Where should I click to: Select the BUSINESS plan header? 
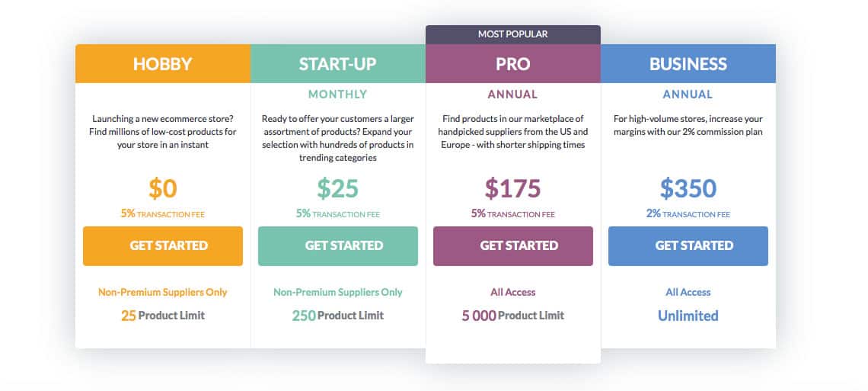pos(688,64)
